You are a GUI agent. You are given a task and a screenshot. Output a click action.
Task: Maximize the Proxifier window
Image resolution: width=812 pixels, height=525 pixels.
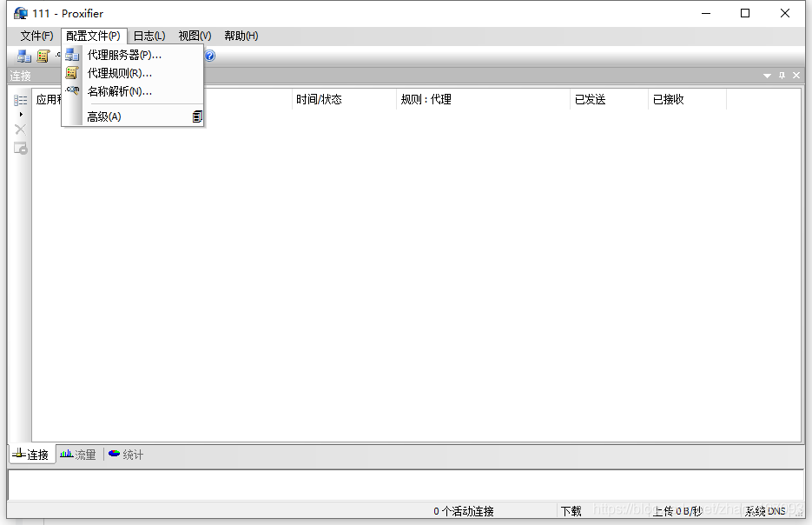coord(745,14)
